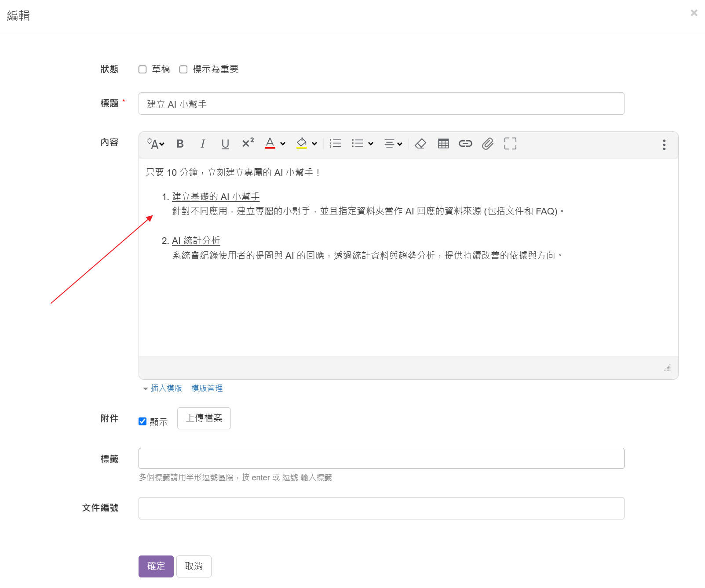Image resolution: width=705 pixels, height=588 pixels.
Task: Expand the text alignment dropdown
Action: pos(393,144)
